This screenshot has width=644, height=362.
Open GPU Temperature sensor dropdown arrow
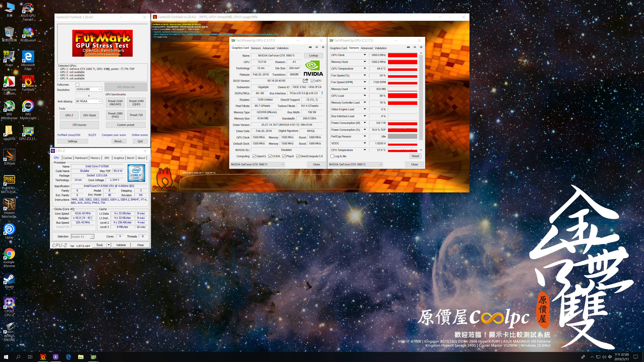pyautogui.click(x=365, y=68)
